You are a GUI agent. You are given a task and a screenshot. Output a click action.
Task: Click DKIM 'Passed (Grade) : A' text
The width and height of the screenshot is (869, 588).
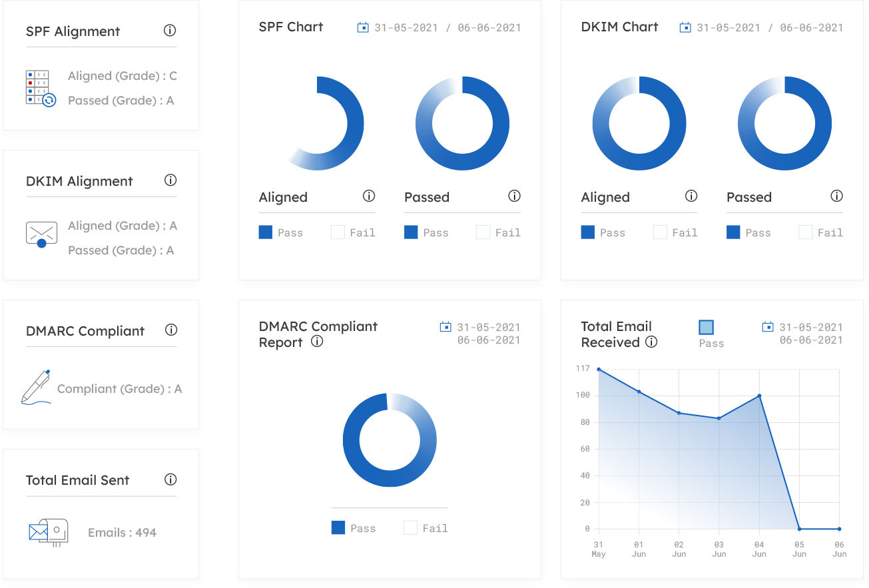click(x=121, y=250)
